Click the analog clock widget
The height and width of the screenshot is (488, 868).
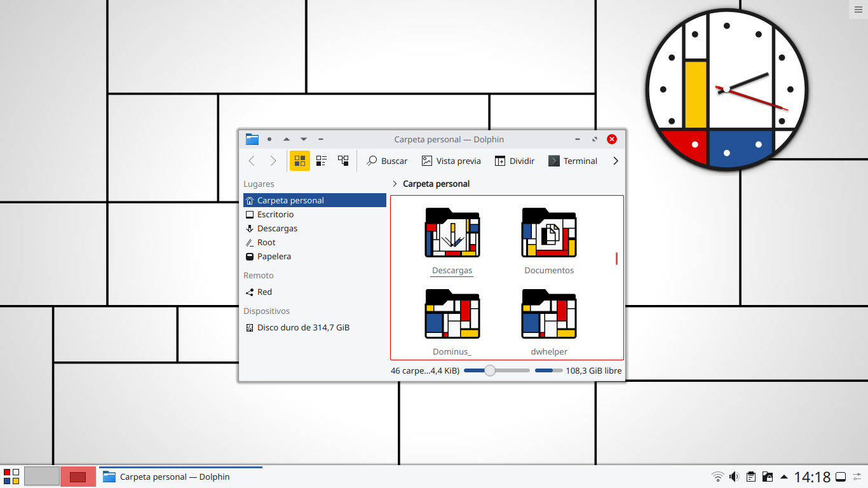pos(726,89)
